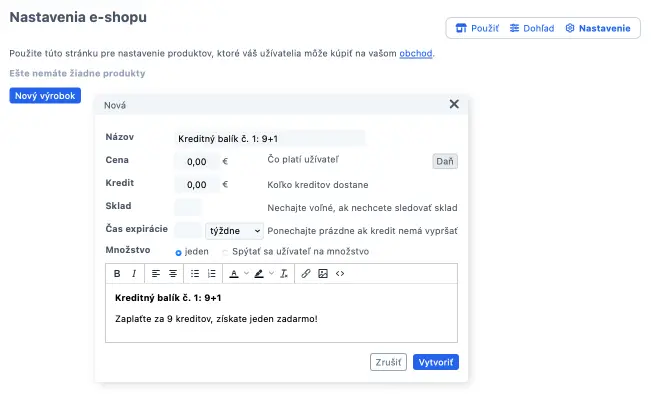Focus the Kredit amount field
The width and height of the screenshot is (651, 399).
pos(197,185)
